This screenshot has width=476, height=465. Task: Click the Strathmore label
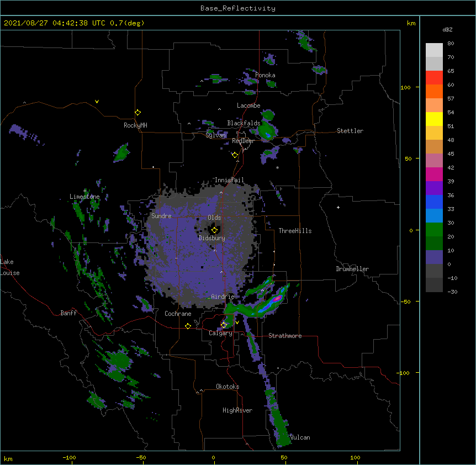(x=285, y=336)
